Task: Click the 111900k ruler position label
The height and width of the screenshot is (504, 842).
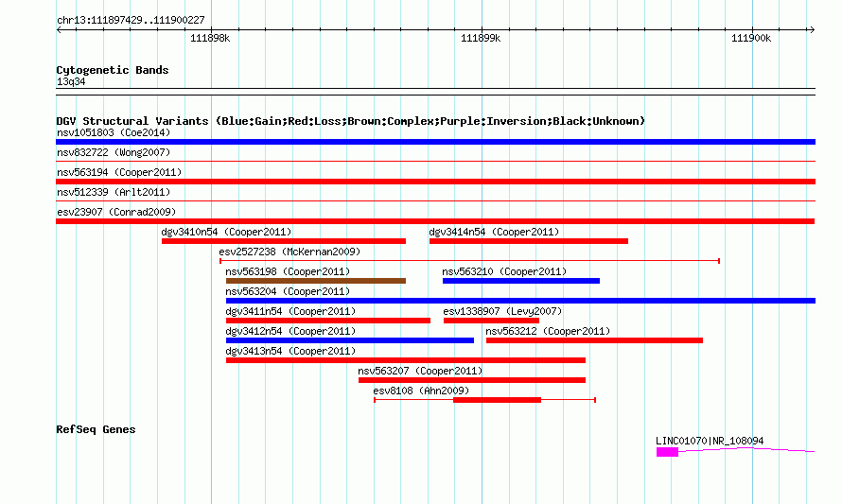Action: tap(751, 38)
